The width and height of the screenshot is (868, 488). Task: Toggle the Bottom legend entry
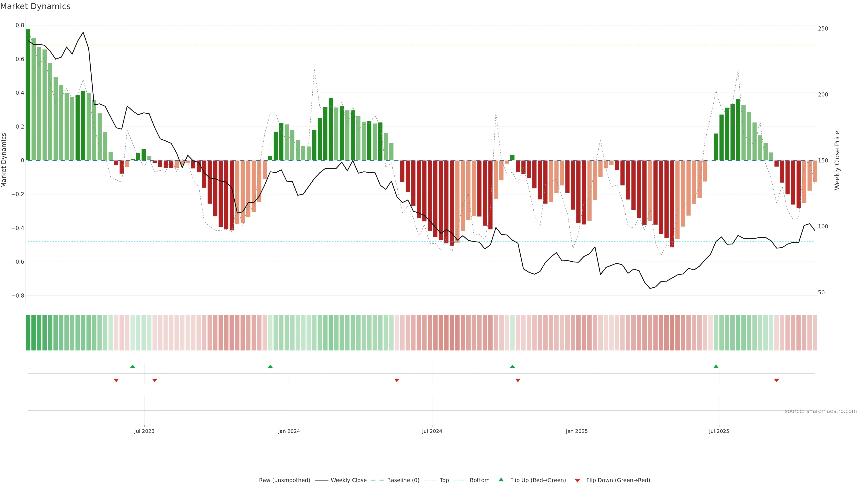479,480
